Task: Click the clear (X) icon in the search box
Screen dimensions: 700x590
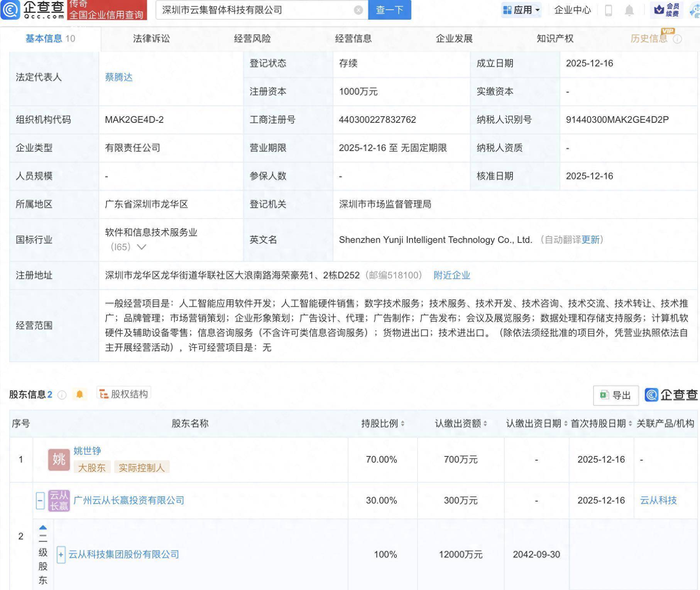Action: coord(358,10)
